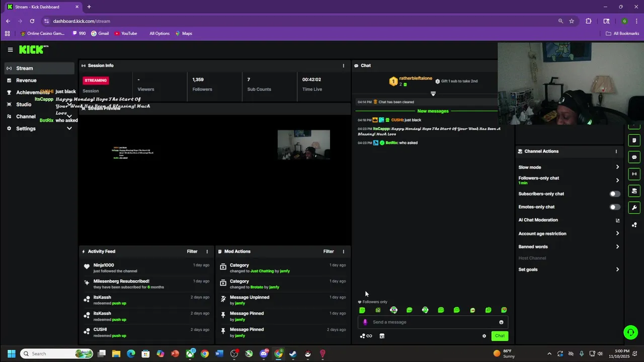The width and height of the screenshot is (644, 362).
Task: Open Chrome extensions puzzle icon
Action: click(x=589, y=21)
